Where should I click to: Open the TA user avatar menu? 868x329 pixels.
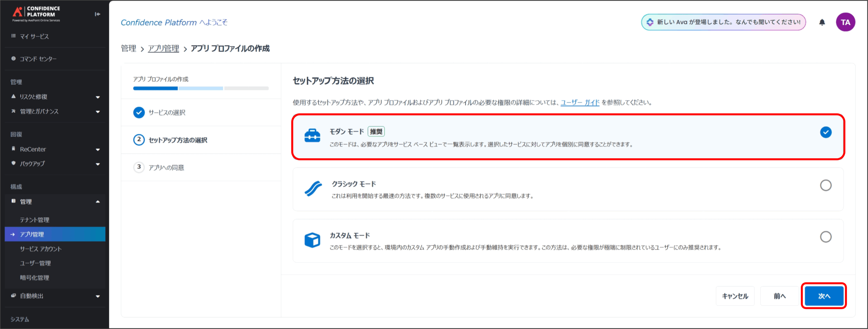[x=845, y=22]
